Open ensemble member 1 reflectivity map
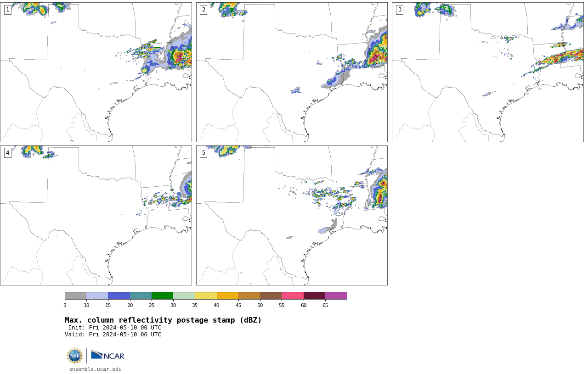Screen dimensions: 588x374 (x=96, y=72)
